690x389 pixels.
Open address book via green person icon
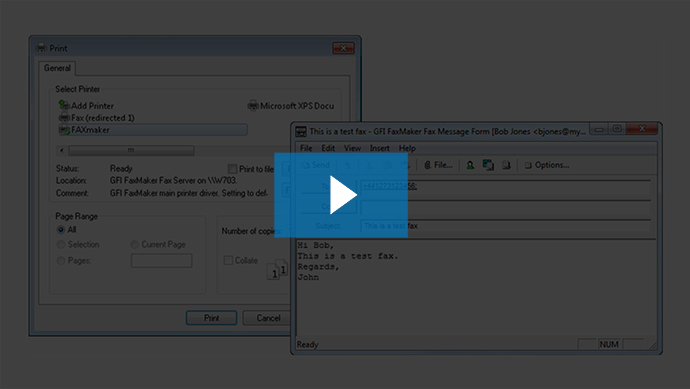tap(470, 165)
